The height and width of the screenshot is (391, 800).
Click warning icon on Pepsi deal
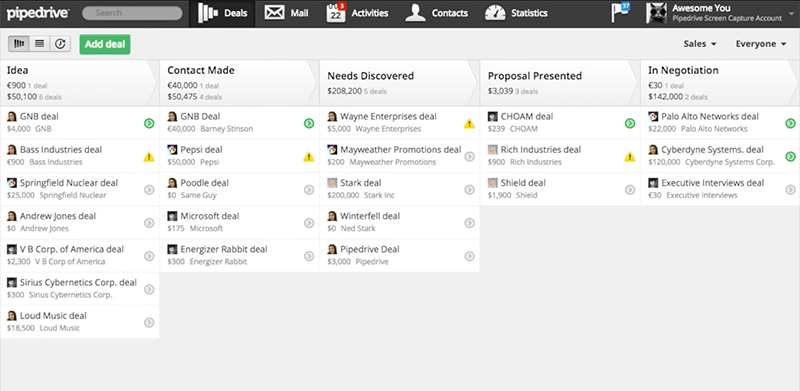(x=309, y=156)
